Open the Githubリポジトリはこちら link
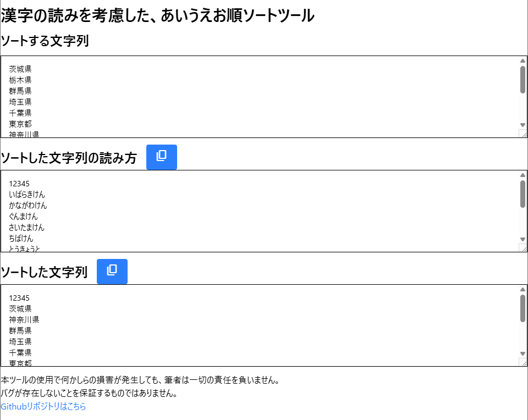Screen dimensions: 528x420 [43, 407]
